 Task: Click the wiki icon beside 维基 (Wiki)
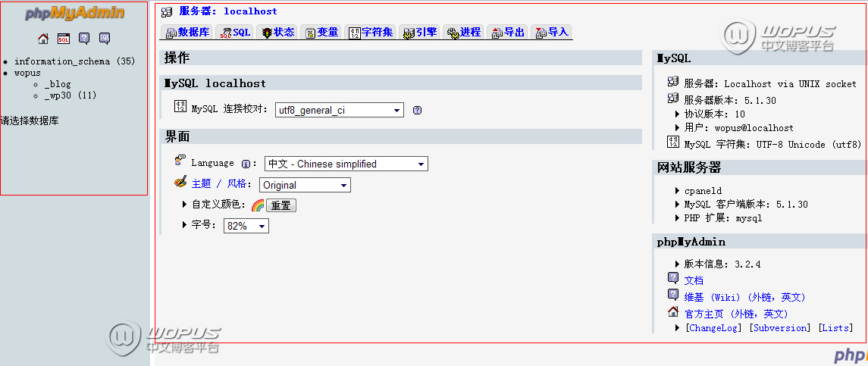(673, 295)
